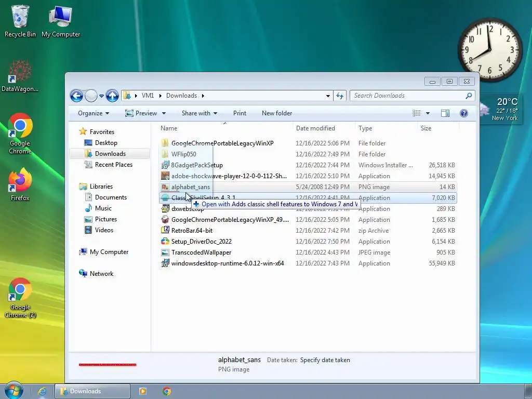Image resolution: width=532 pixels, height=399 pixels.
Task: Select the GoogleChromePortableLegacyWinXP folder icon
Action: 165,143
